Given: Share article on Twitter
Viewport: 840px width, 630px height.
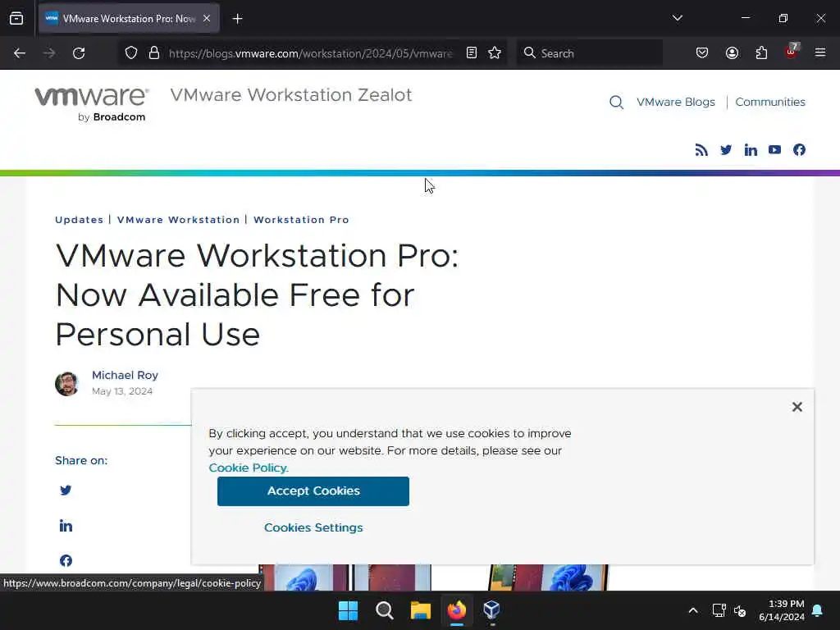Looking at the screenshot, I should (x=66, y=491).
